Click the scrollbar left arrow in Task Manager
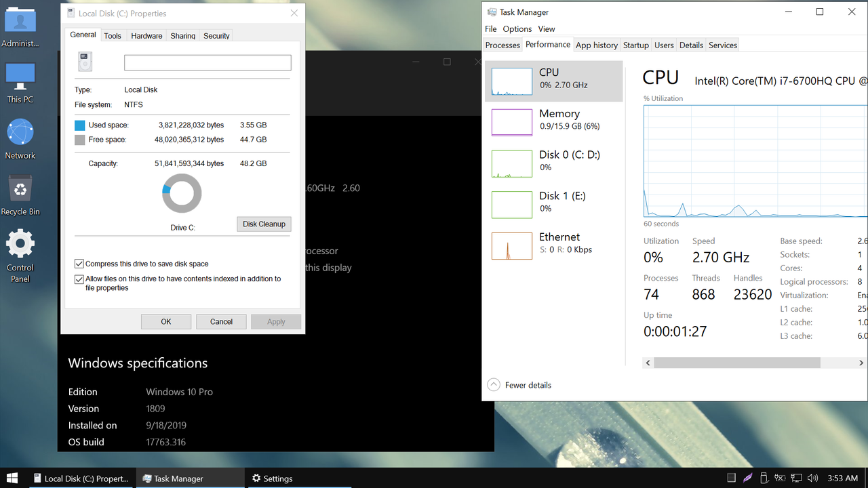 [x=648, y=363]
